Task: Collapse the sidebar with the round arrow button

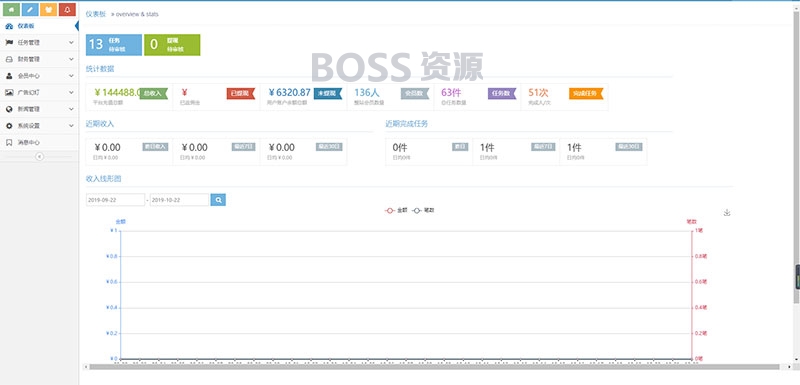Action: click(x=39, y=157)
